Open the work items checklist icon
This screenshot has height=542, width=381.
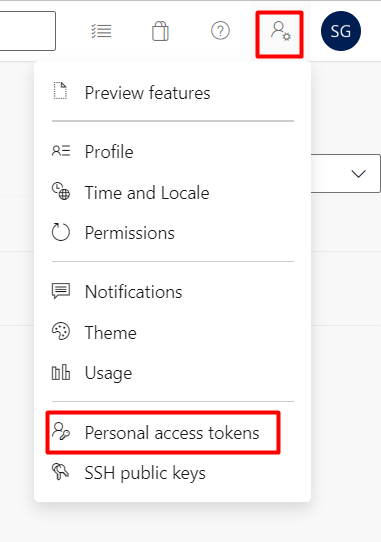(x=101, y=31)
